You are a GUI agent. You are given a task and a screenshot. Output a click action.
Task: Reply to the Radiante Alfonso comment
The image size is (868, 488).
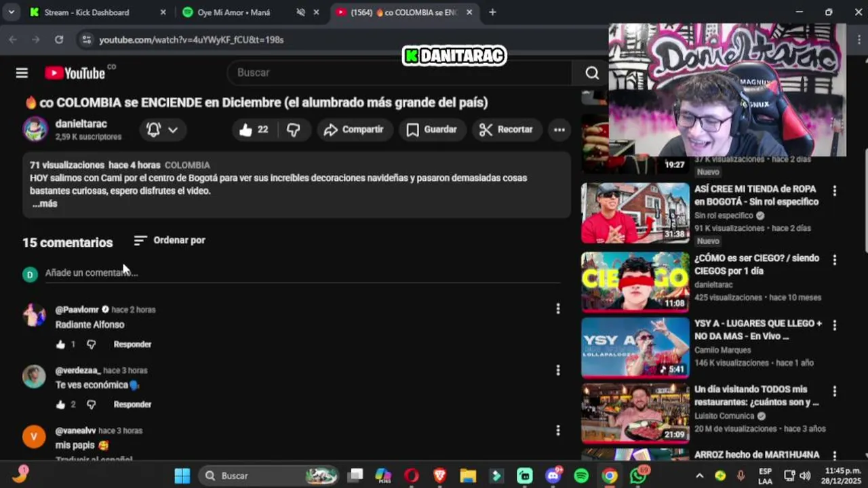pos(132,344)
